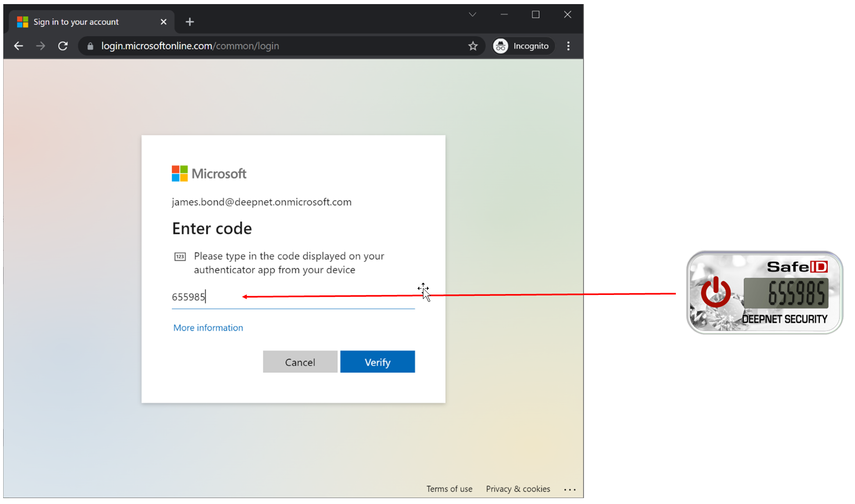
Task: Open the More information link
Action: [x=208, y=328]
